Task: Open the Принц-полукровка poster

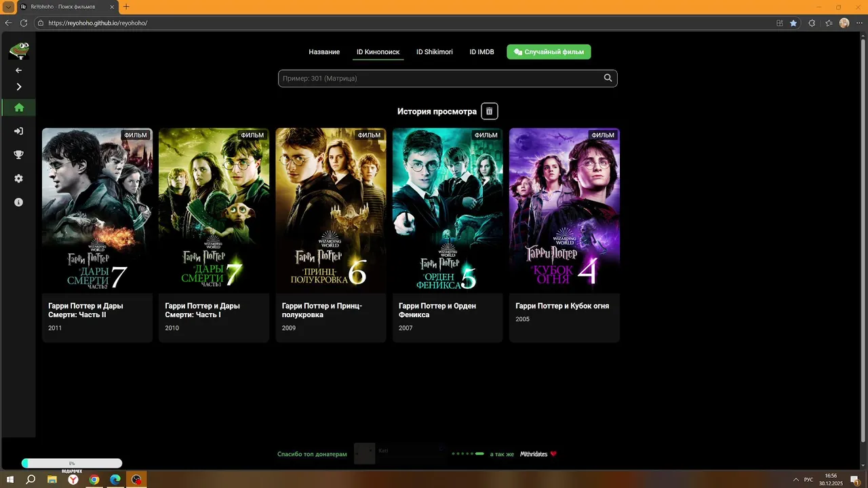Action: pyautogui.click(x=331, y=210)
